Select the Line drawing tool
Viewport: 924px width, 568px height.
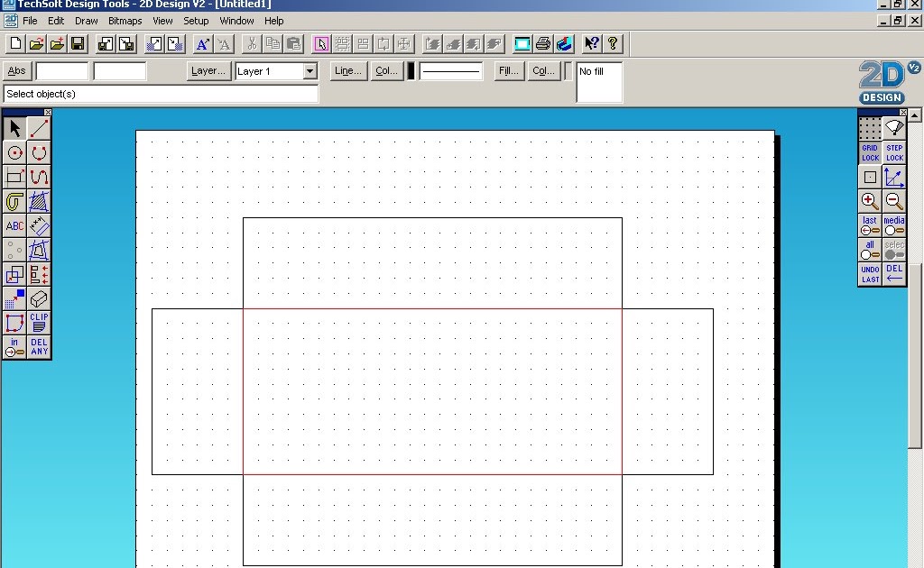pos(38,128)
